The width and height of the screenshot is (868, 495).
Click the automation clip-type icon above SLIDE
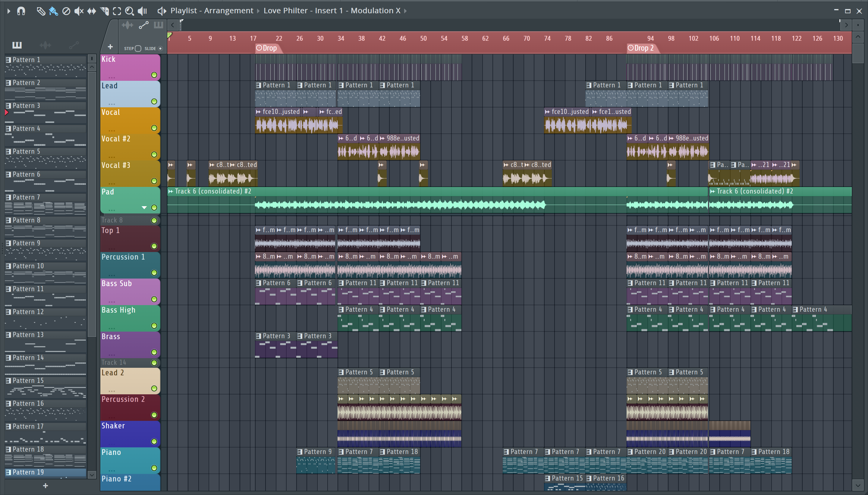(144, 25)
